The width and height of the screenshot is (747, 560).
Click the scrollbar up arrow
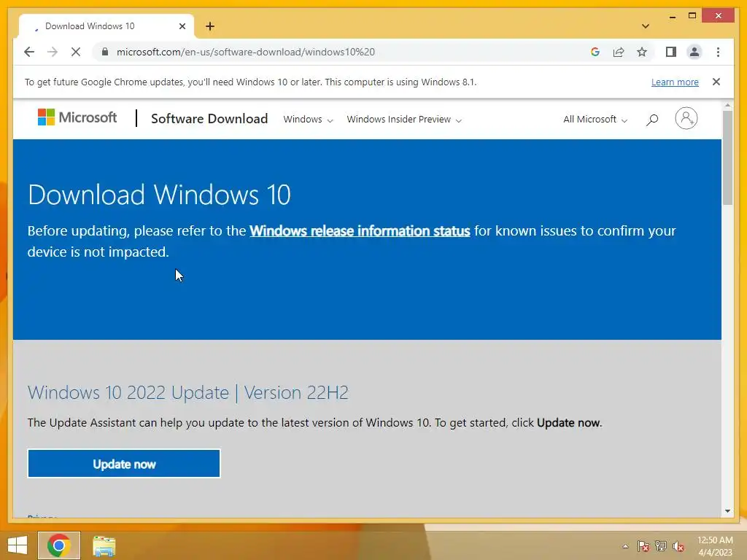[x=727, y=105]
